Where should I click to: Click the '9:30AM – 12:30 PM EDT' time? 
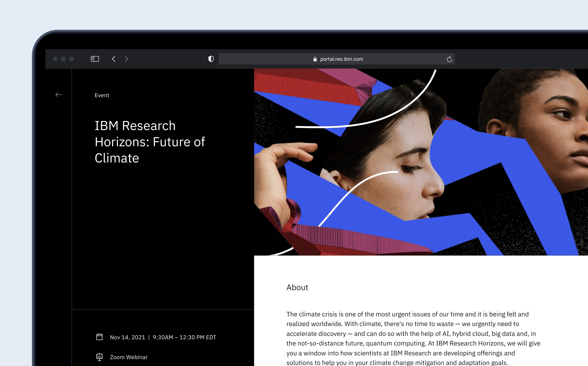coord(184,337)
